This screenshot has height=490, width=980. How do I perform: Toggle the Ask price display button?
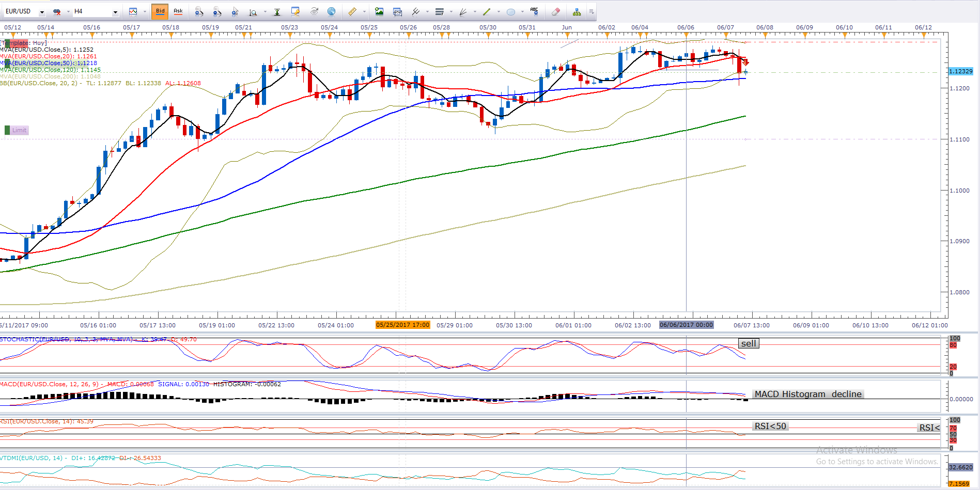[178, 11]
